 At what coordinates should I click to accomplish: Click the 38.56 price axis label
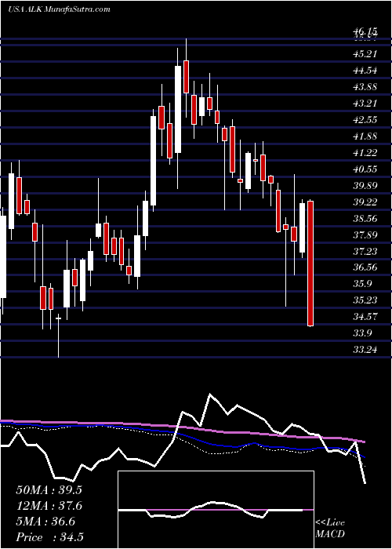coord(365,219)
